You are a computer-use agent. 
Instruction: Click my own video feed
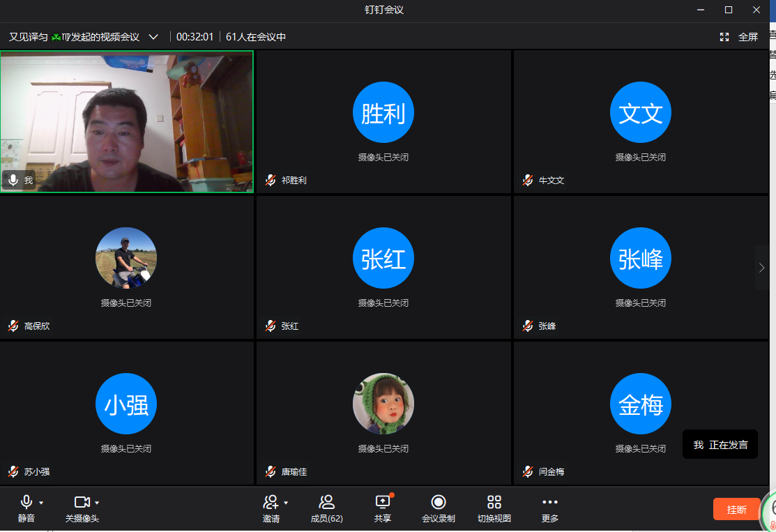pos(127,121)
